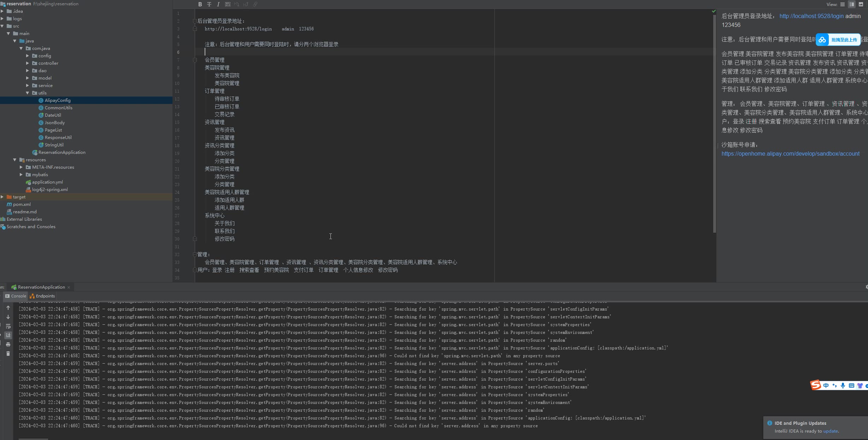
Task: Expand the controller package folder
Action: (x=28, y=63)
